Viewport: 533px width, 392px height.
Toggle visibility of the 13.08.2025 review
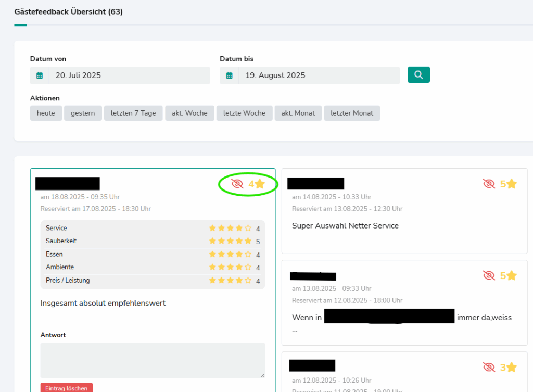pyautogui.click(x=489, y=275)
